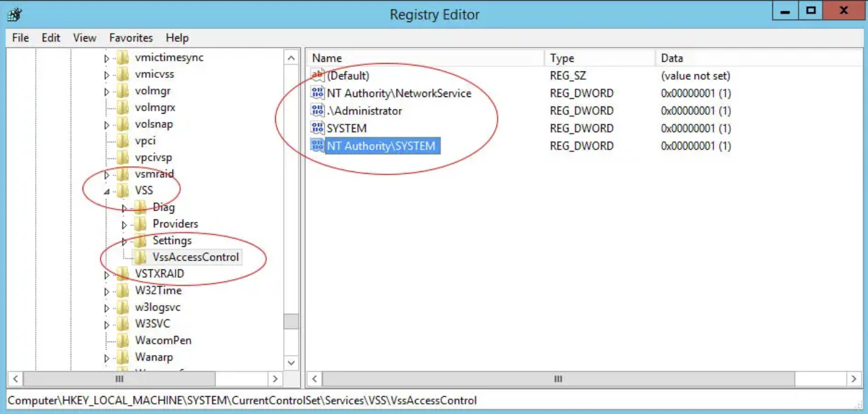Open the View menu
The width and height of the screenshot is (868, 414).
[x=84, y=37]
